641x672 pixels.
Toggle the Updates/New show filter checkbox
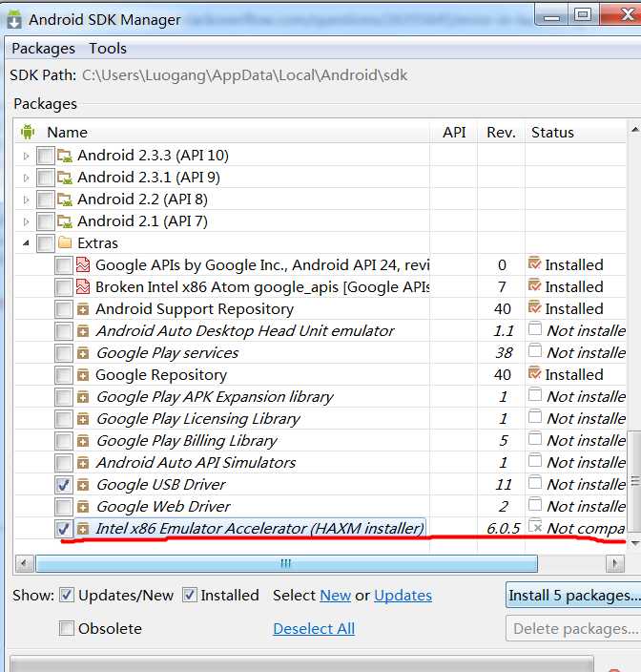[x=67, y=595]
